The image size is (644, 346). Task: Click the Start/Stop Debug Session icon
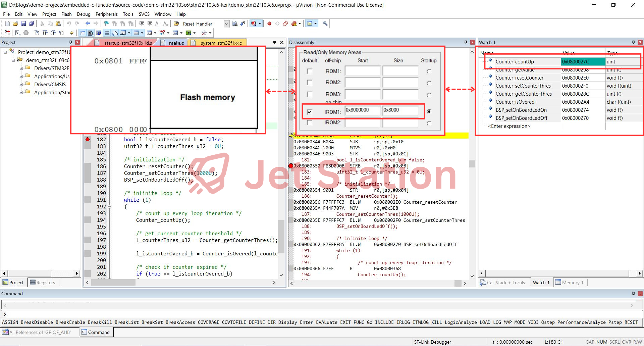[x=254, y=23]
